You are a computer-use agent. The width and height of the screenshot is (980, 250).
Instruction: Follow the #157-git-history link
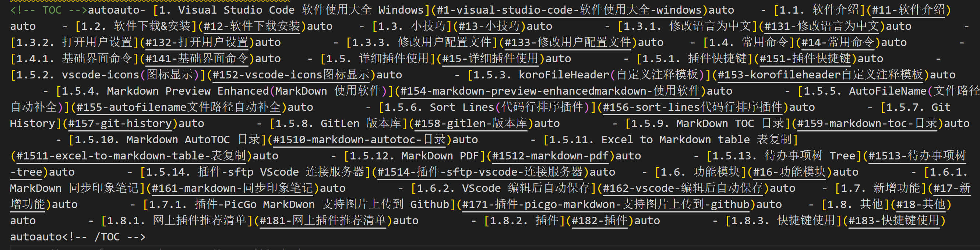(120, 123)
